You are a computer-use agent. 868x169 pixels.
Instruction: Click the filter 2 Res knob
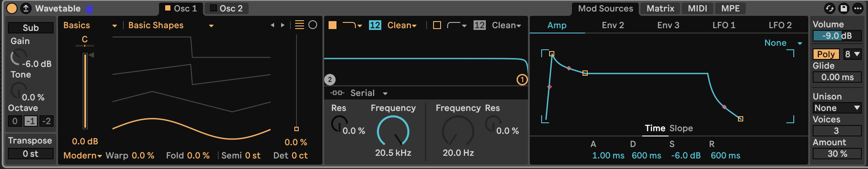click(x=492, y=124)
